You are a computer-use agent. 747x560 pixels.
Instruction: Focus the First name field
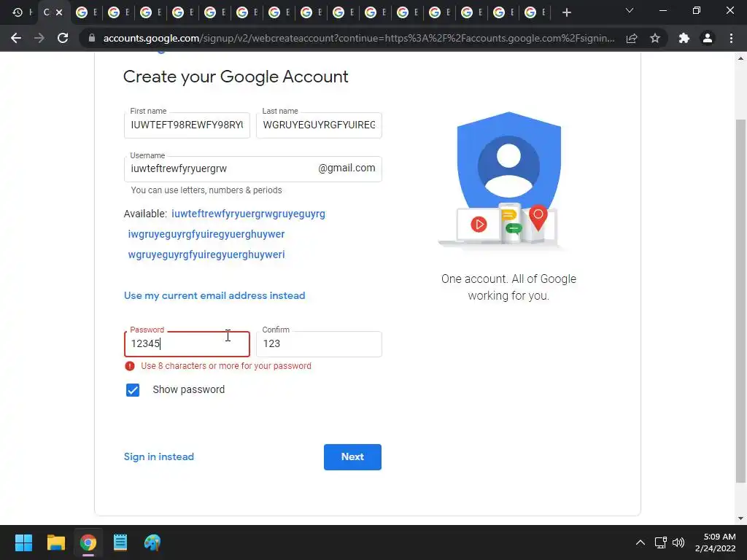[x=187, y=125]
